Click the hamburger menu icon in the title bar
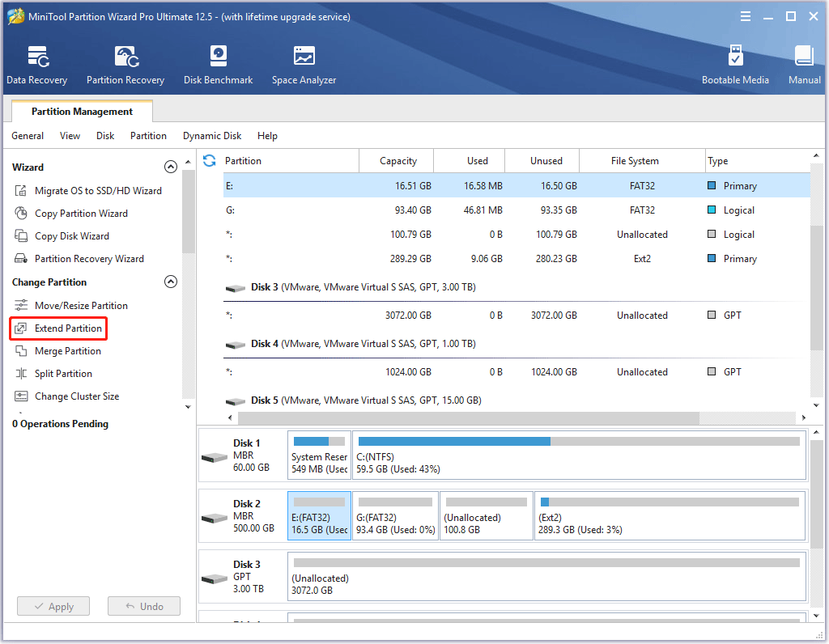The height and width of the screenshot is (644, 829). pos(746,16)
